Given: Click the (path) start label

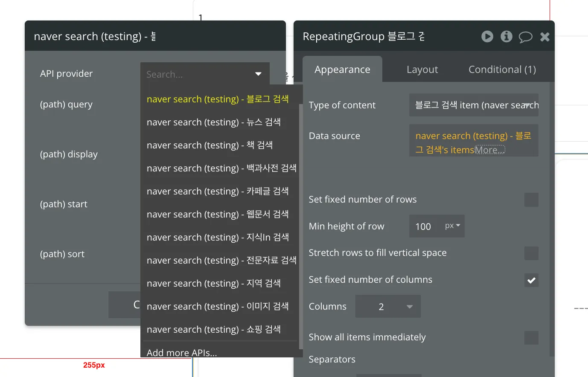Looking at the screenshot, I should click(x=64, y=204).
